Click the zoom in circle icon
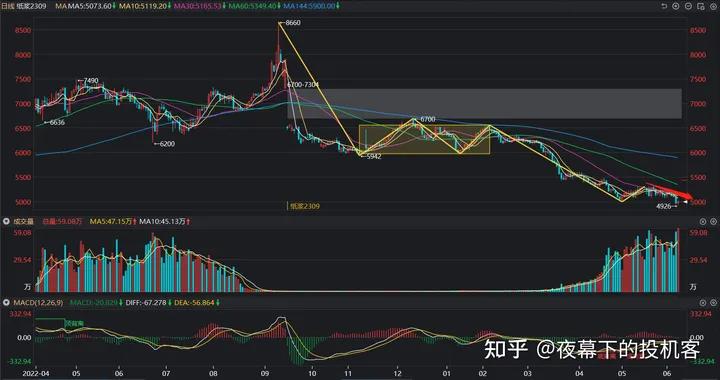Image resolution: width=720 pixels, height=380 pixels. click(x=675, y=6)
